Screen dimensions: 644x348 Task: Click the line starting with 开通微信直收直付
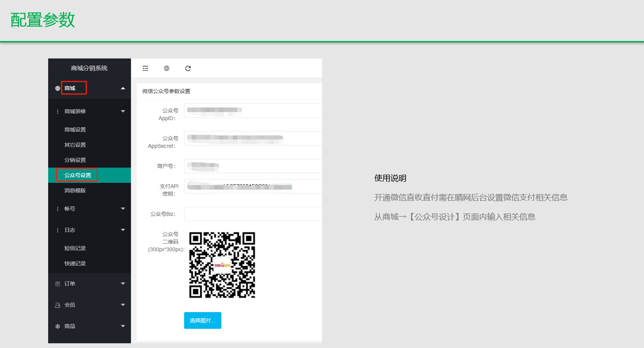tap(471, 197)
